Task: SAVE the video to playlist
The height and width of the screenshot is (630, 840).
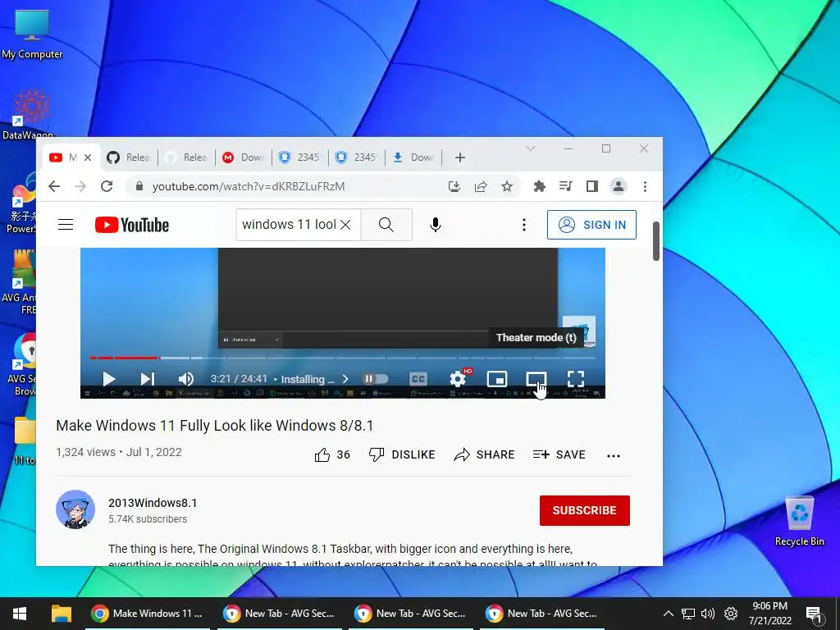Action: pos(559,454)
